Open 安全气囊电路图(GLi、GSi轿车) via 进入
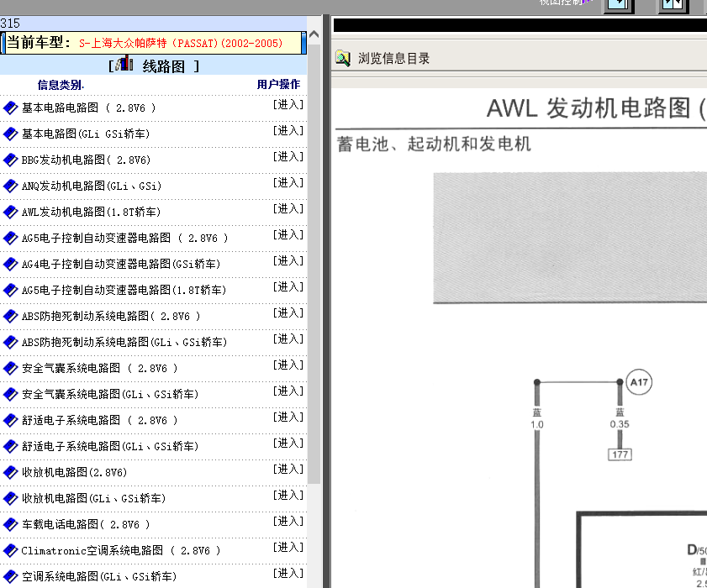 click(x=288, y=391)
